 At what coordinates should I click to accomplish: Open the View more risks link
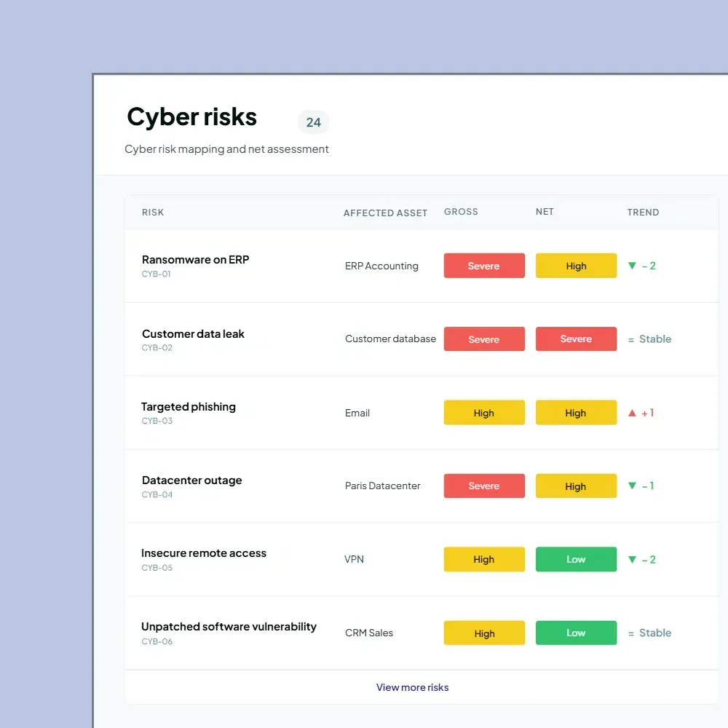412,687
